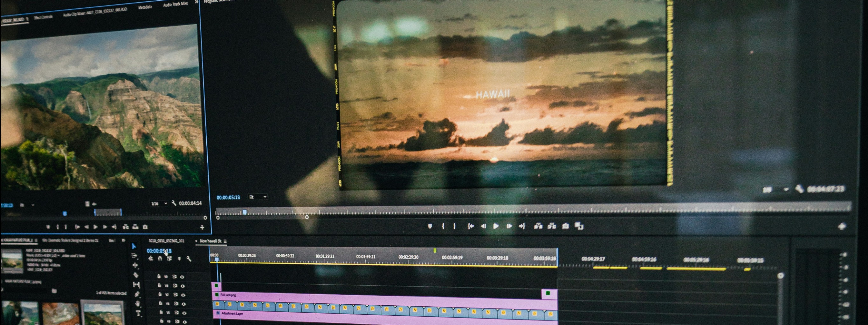Expand project panel tabs overflow chevrons
The height and width of the screenshot is (325, 868).
[123, 240]
